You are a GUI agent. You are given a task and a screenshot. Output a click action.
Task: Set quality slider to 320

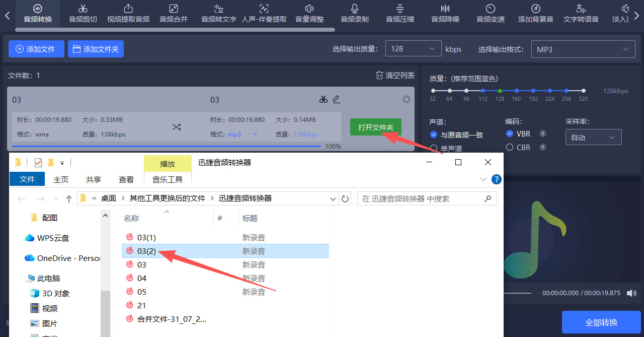pyautogui.click(x=584, y=91)
